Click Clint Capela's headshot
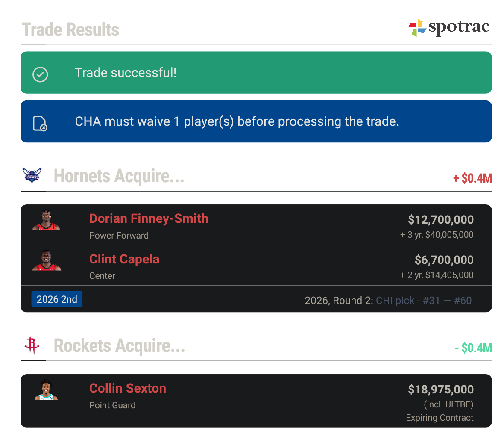 pos(46,260)
